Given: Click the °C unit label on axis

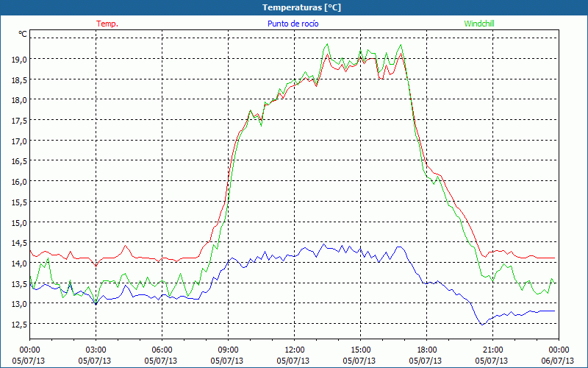Looking at the screenshot, I should point(23,34).
